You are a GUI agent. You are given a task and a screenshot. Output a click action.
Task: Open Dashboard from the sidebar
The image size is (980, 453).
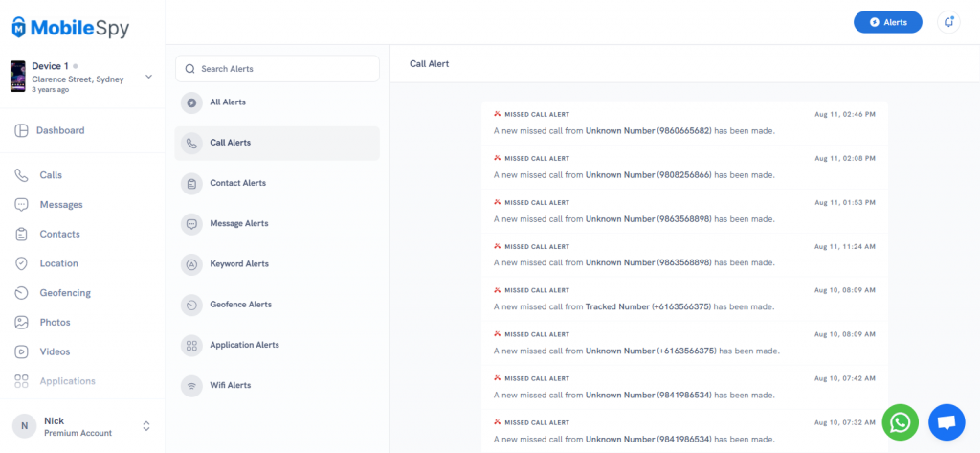pyautogui.click(x=60, y=130)
